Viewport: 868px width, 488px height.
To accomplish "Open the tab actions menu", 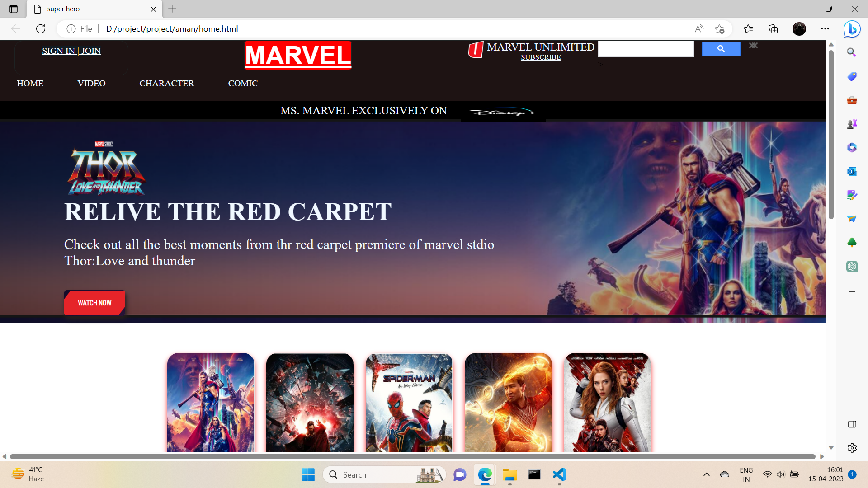I will click(13, 9).
